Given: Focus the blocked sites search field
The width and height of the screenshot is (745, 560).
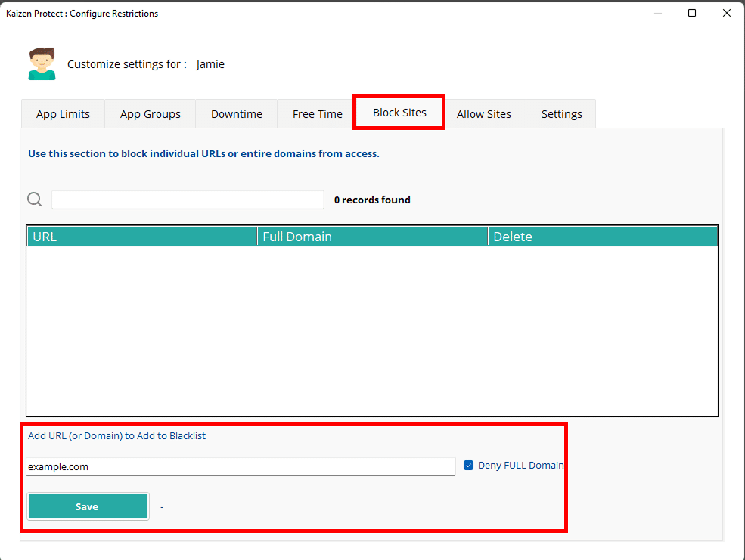Looking at the screenshot, I should tap(188, 200).
